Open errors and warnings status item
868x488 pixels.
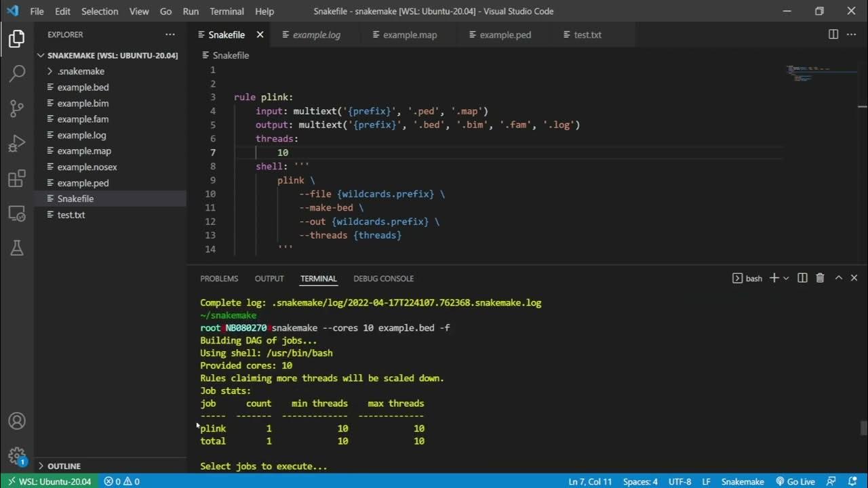click(121, 481)
